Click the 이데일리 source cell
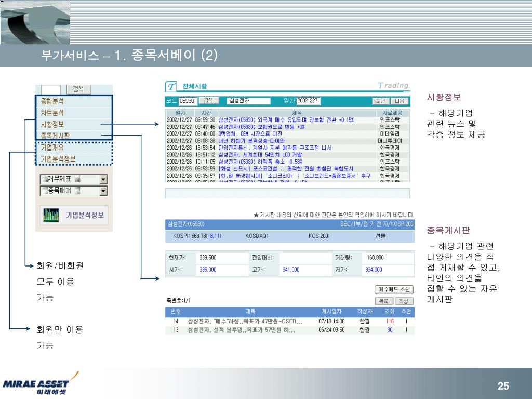This screenshot has height=399, width=532. coord(390,134)
